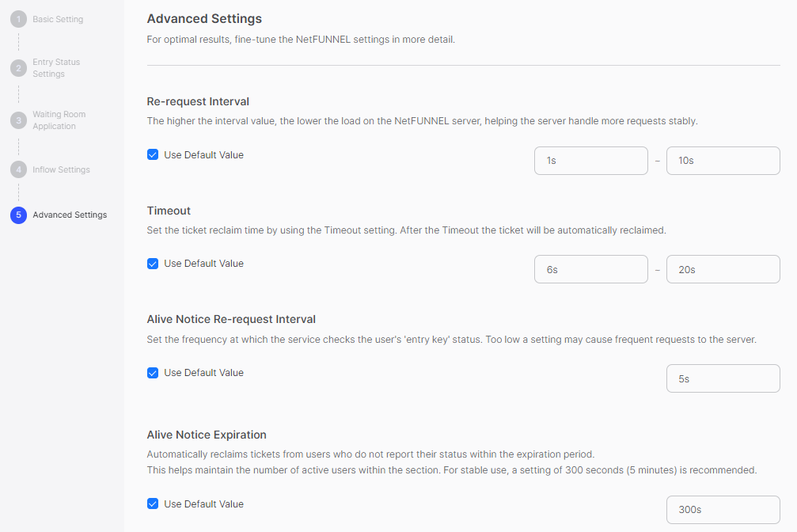Click Alive Notice Re-request Interval 5s field
The image size is (797, 532).
click(x=723, y=378)
